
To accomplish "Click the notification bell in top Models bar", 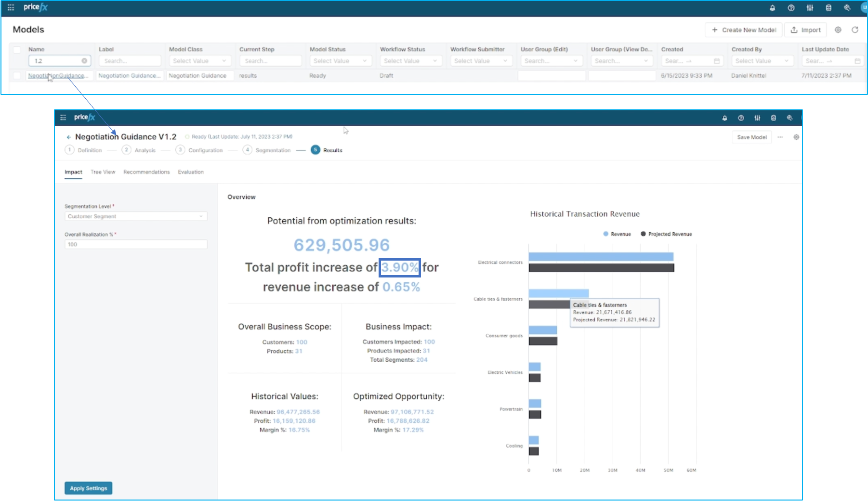I will (772, 8).
